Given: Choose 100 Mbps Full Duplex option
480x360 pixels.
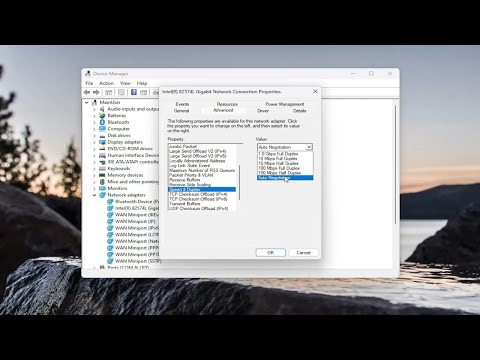Looking at the screenshot, I should click(x=285, y=168).
